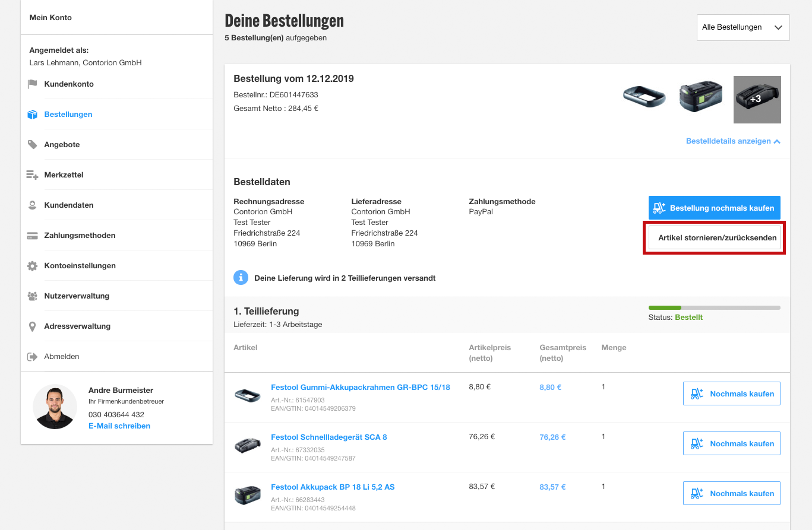Click the list-plus icon for Merkzettel

click(32, 175)
